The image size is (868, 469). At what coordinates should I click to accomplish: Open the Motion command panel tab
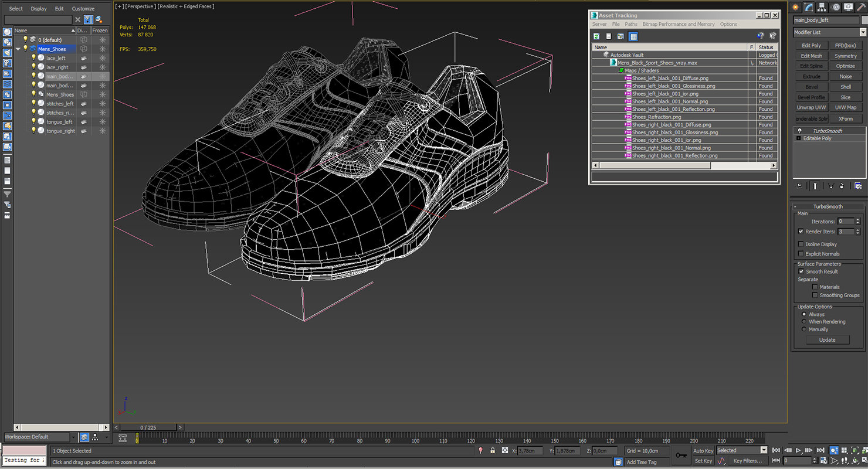click(x=836, y=7)
